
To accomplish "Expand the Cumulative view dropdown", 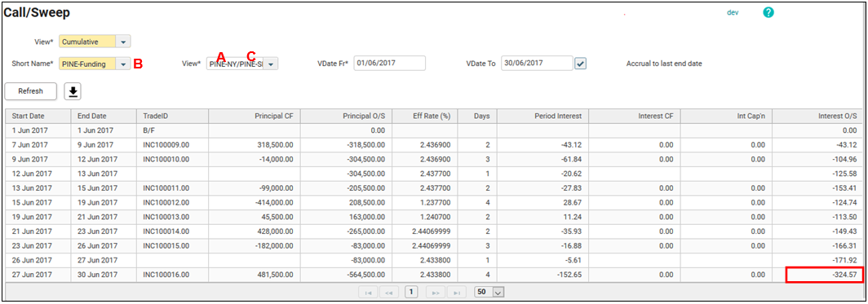I will tap(123, 42).
